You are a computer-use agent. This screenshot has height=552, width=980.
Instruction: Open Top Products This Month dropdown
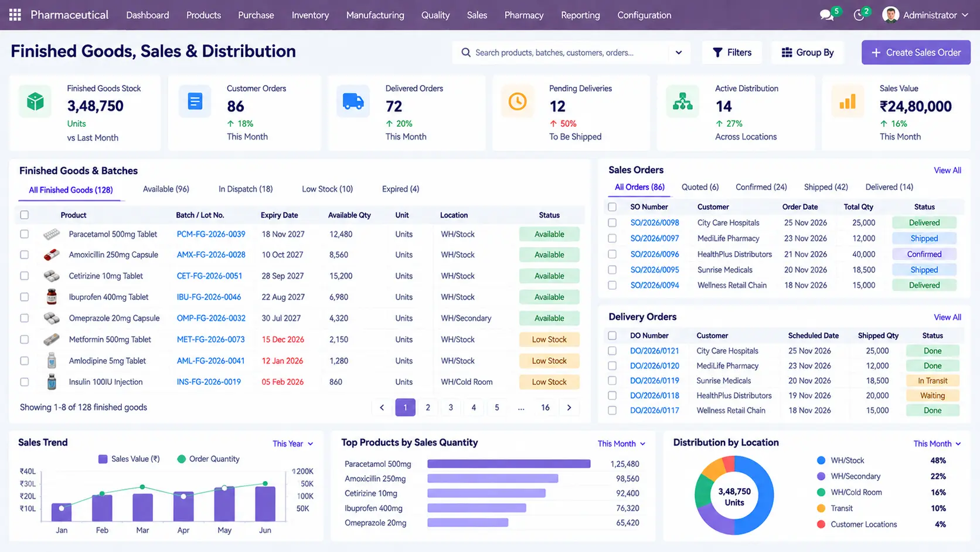[x=621, y=443]
